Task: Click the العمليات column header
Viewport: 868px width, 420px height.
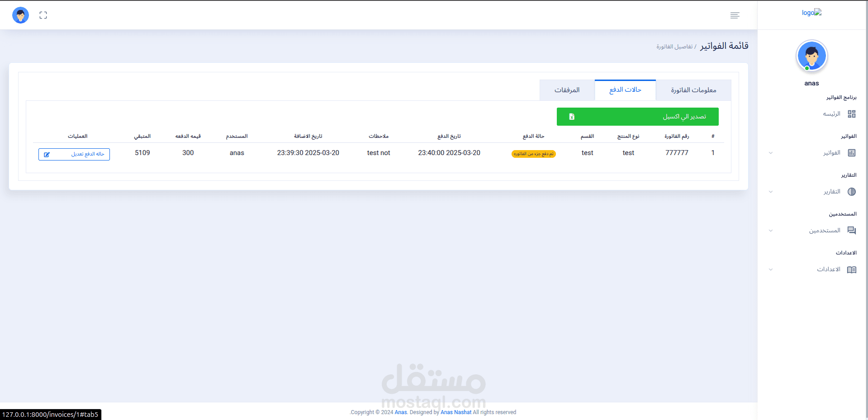Action: tap(78, 136)
